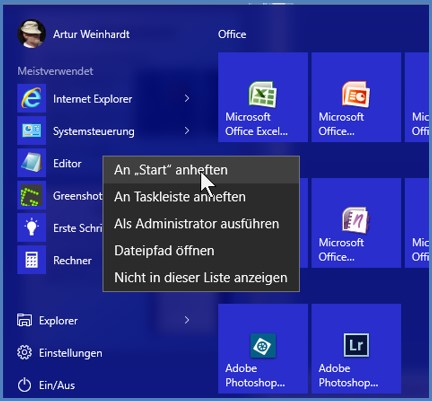The image size is (432, 401).
Task: Click the Greenshot label
Action: coord(78,196)
